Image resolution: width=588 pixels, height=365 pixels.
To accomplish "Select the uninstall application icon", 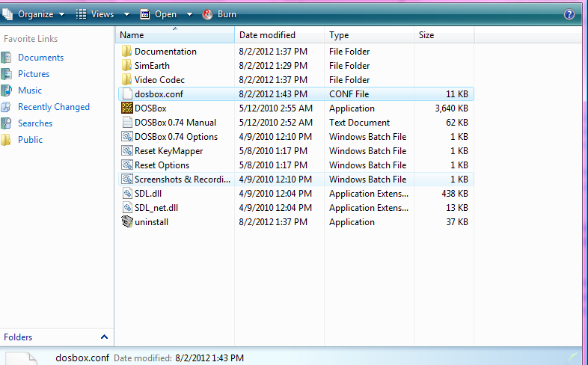I will [127, 222].
